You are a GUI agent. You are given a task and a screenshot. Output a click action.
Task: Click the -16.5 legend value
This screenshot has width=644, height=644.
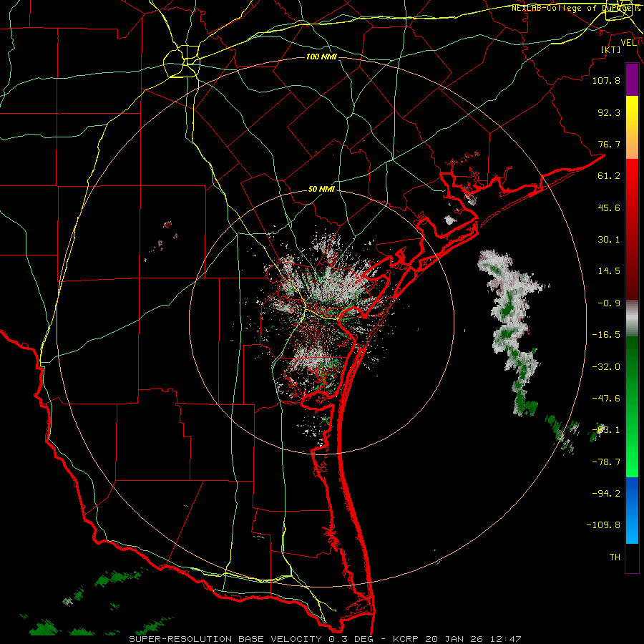(x=606, y=335)
